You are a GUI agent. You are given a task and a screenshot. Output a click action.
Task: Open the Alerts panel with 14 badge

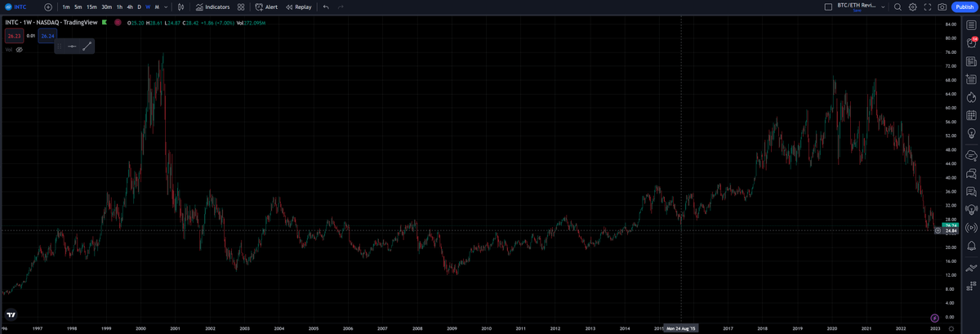pos(971,44)
